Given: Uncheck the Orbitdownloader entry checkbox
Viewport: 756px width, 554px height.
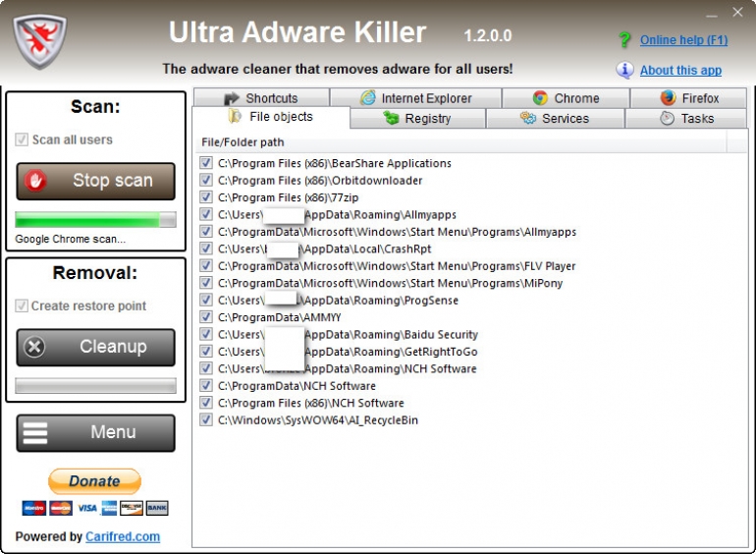Looking at the screenshot, I should [x=206, y=181].
